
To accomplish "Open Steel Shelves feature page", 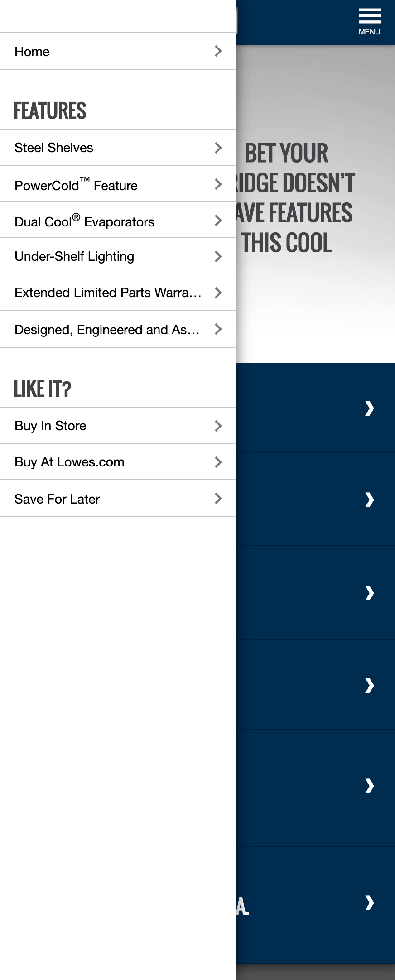I will point(118,148).
